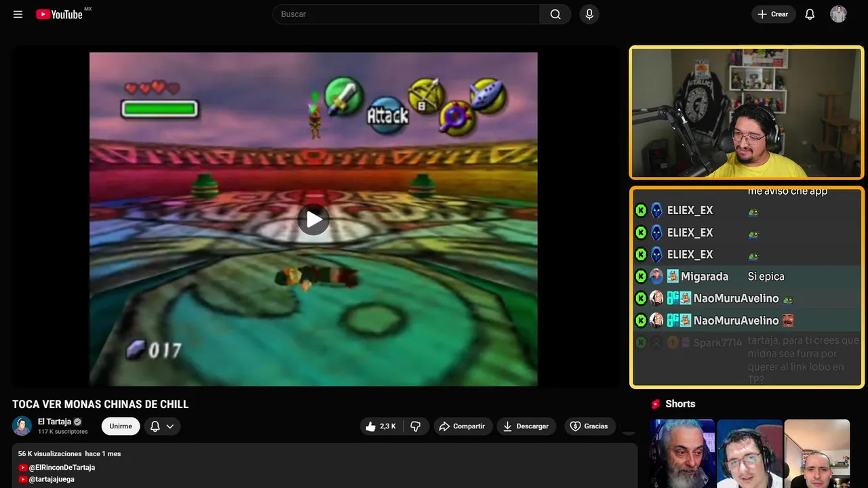Click the Shorts logo icon

[656, 404]
